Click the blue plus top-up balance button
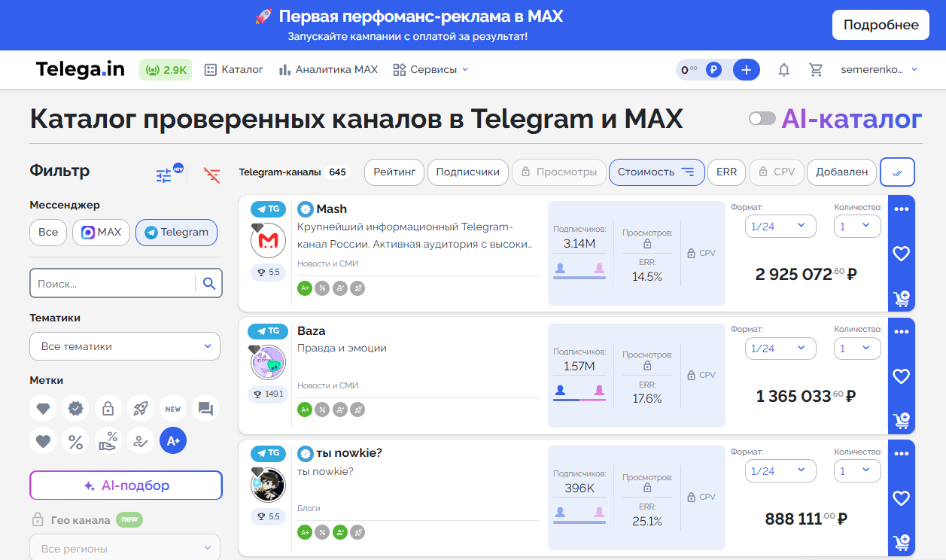 [746, 70]
